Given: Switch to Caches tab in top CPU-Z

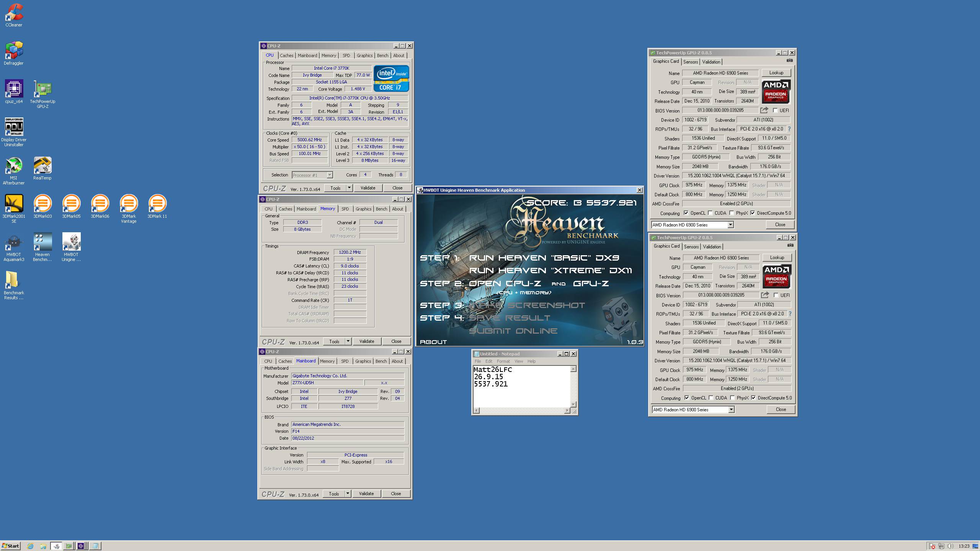Looking at the screenshot, I should (286, 55).
